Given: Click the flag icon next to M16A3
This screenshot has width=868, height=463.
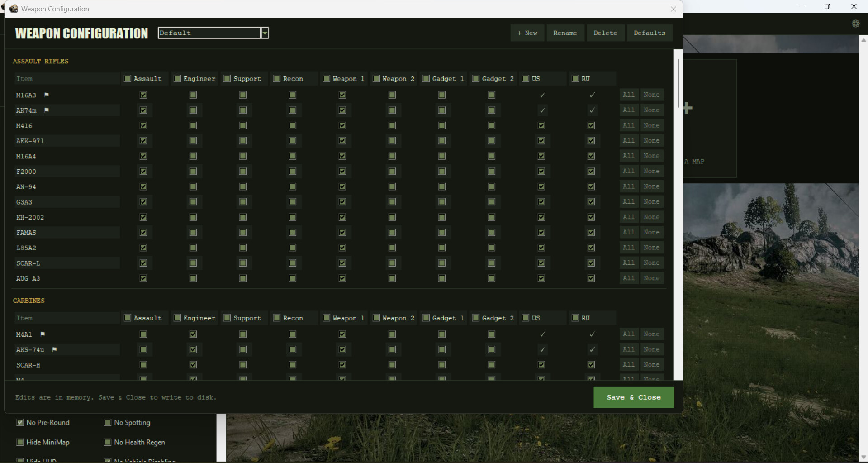Looking at the screenshot, I should click(46, 95).
